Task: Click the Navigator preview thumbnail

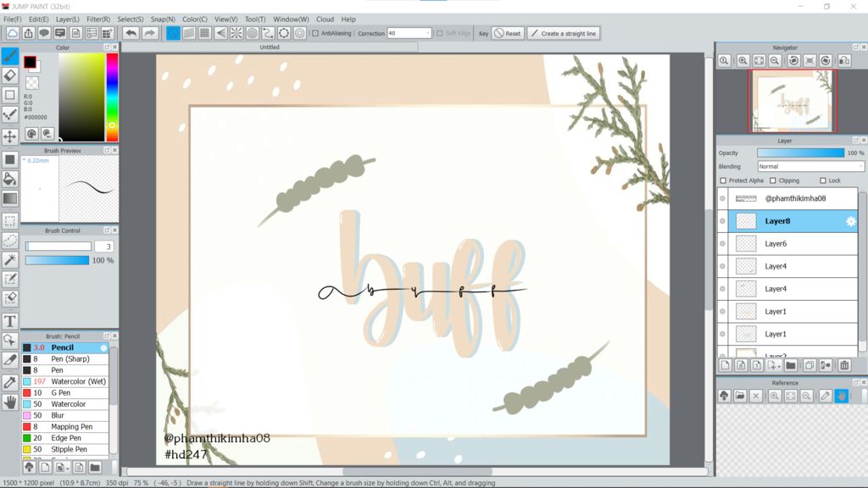Action: pyautogui.click(x=793, y=102)
